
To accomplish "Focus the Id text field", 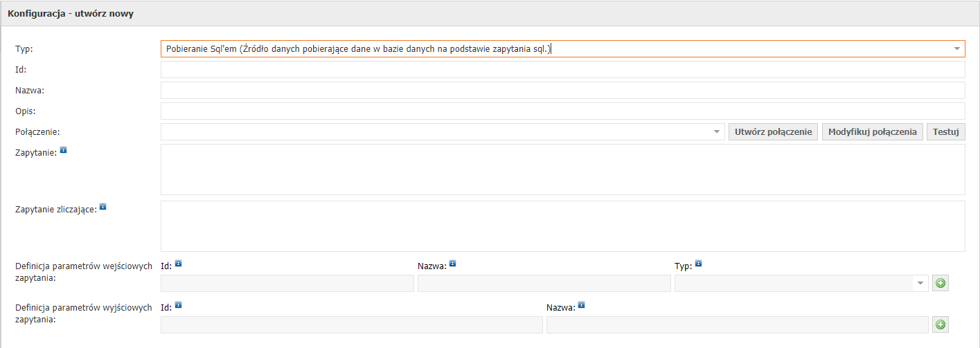I will coord(562,70).
